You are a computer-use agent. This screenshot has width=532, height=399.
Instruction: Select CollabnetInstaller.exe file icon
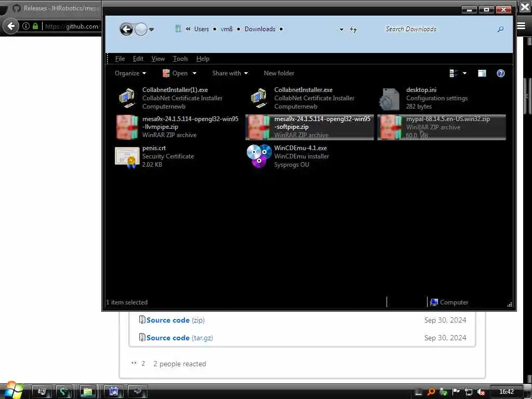click(259, 98)
